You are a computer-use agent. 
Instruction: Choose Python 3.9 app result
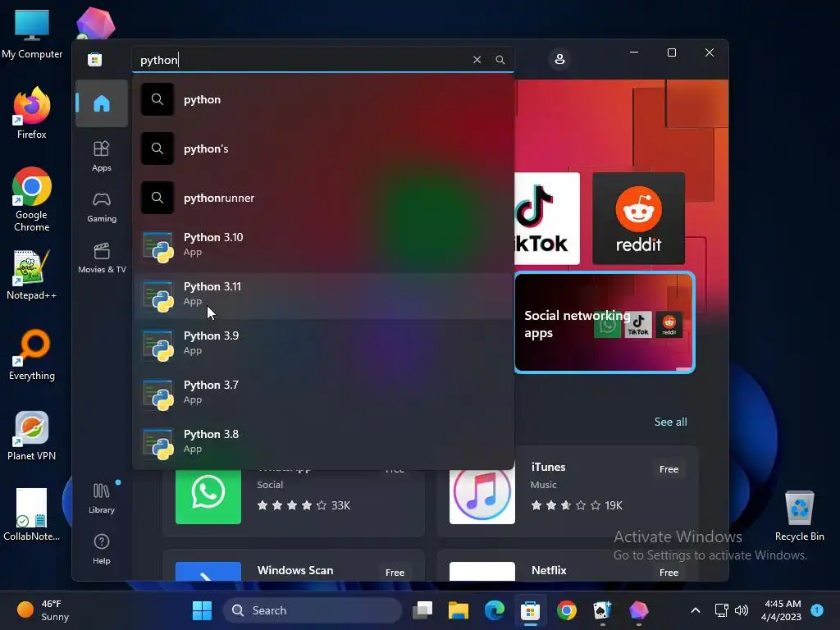pyautogui.click(x=323, y=344)
